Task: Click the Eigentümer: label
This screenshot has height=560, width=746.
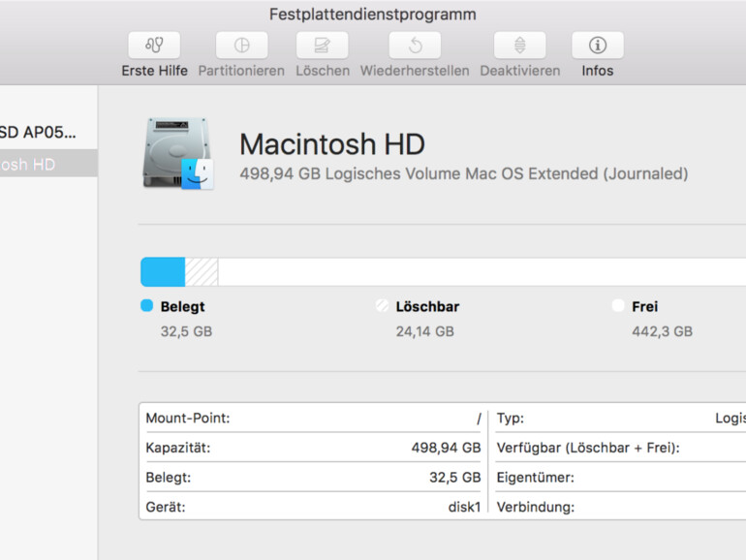Action: pyautogui.click(x=536, y=478)
